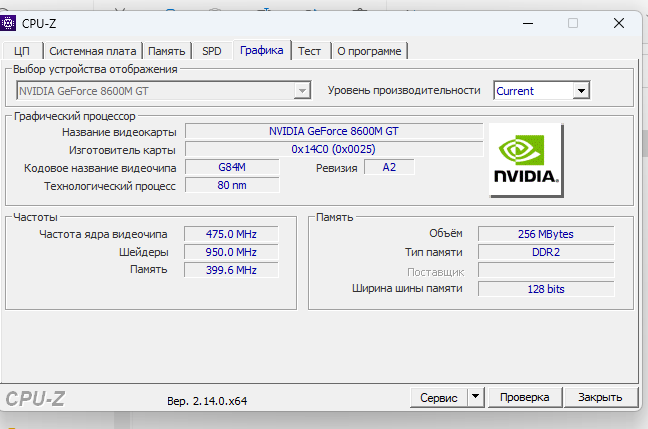Screen dimensions: 648x429
Task: Click the Шейдеры label
Action: (x=143, y=252)
